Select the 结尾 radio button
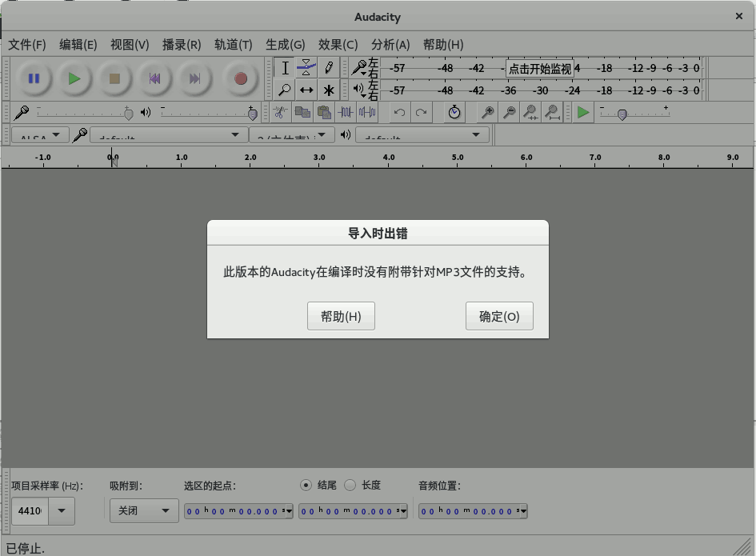 pos(306,485)
